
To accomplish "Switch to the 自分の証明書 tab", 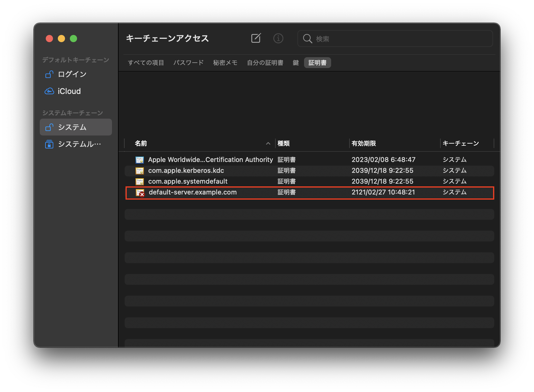I will [265, 63].
